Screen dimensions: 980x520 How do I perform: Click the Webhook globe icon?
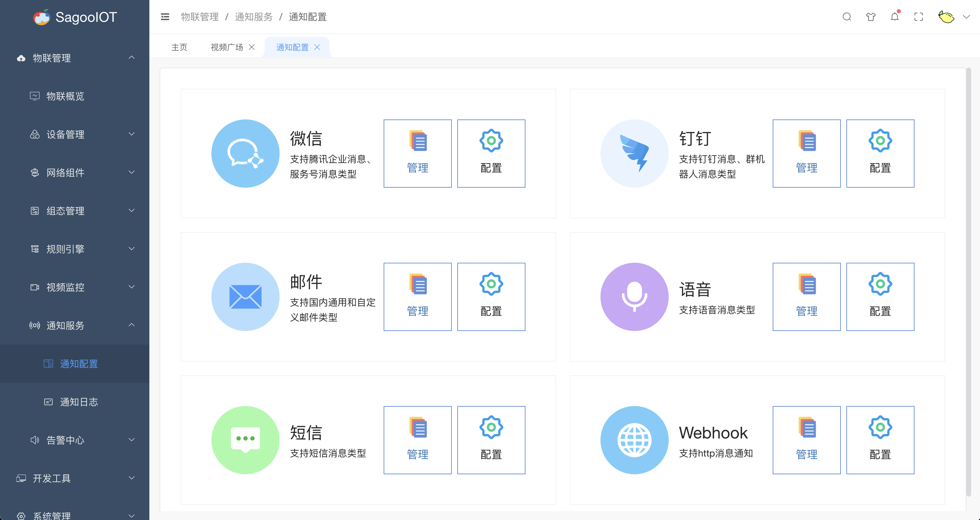point(634,440)
